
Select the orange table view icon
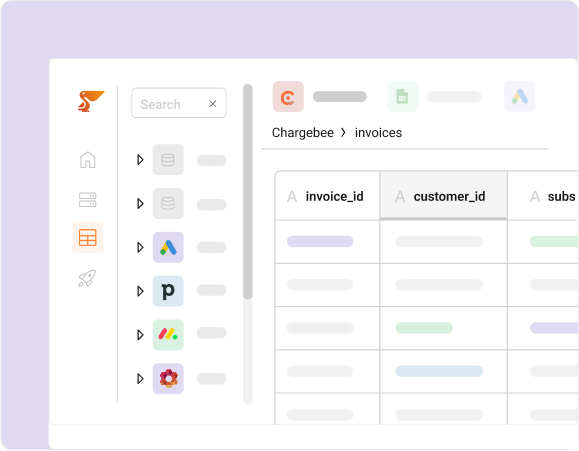(88, 238)
